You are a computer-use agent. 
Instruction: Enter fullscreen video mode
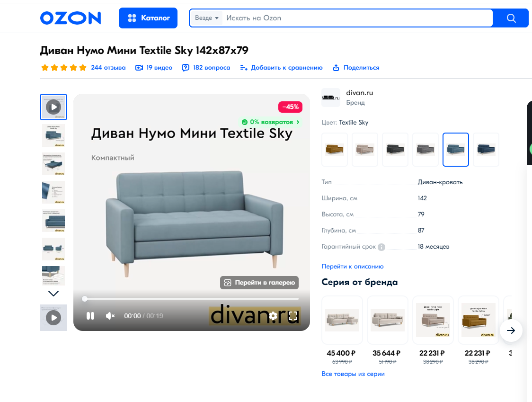pyautogui.click(x=293, y=316)
